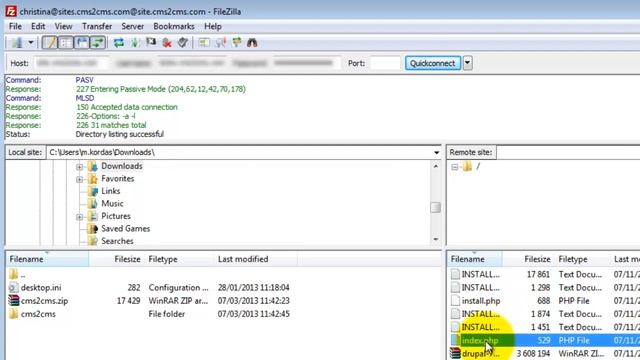Select the remote root folder icon
The width and height of the screenshot is (640, 360).
click(x=467, y=166)
